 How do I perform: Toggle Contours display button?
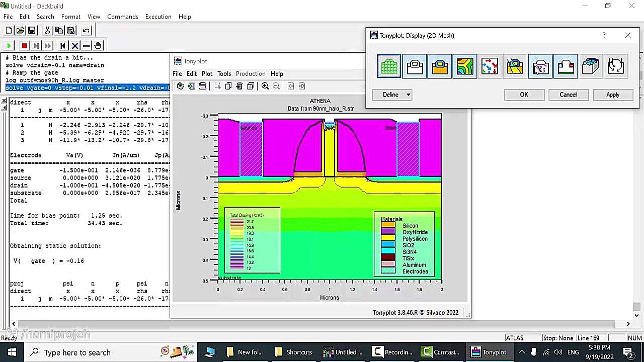tap(465, 66)
